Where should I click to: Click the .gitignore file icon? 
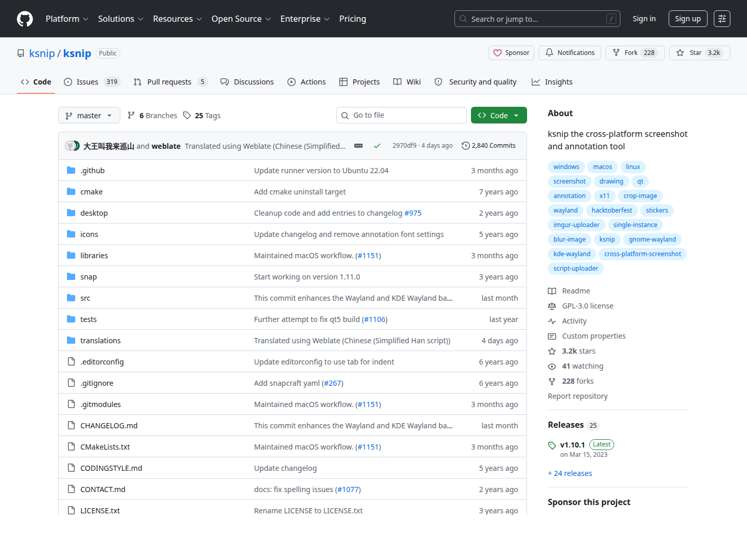[x=71, y=383]
